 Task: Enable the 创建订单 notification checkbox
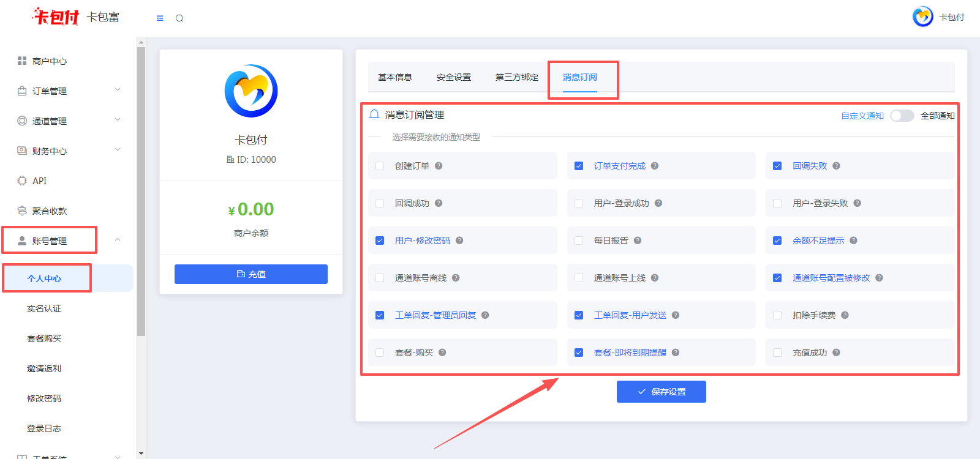coord(380,166)
